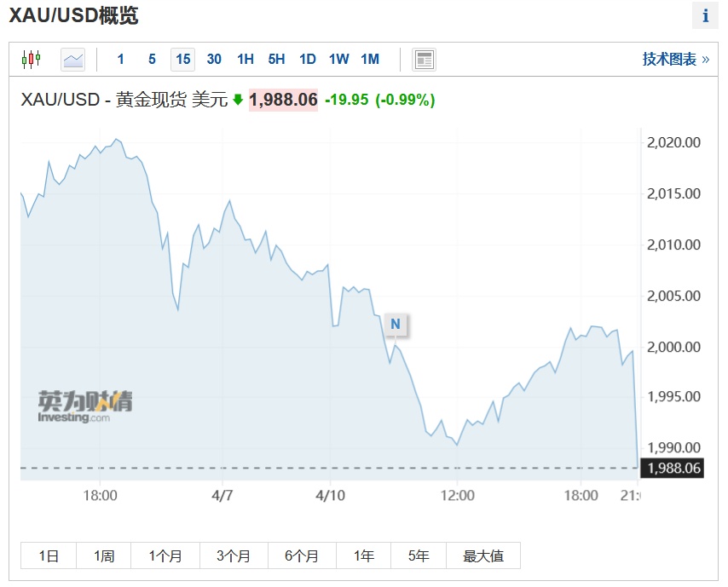Viewport: 728px width, 587px height.
Task: Click the 12:00 time label
Action: [x=457, y=496]
